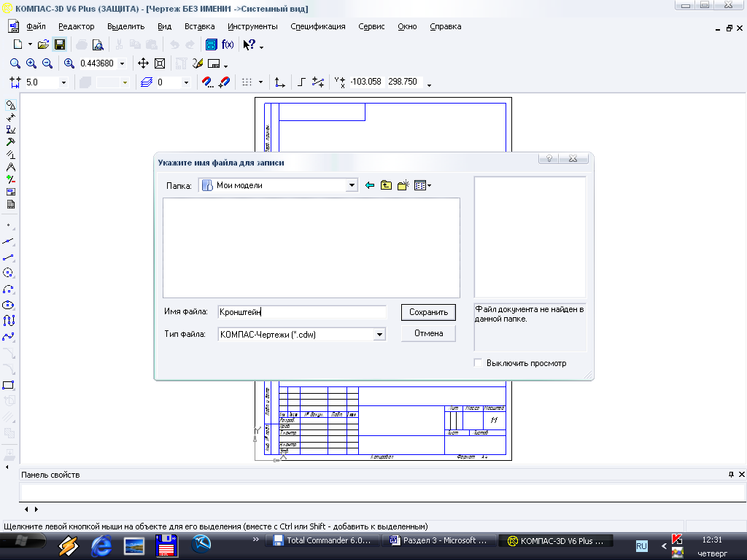Viewport: 747px width, 560px height.
Task: Click the Open file folder icon
Action: (x=43, y=44)
